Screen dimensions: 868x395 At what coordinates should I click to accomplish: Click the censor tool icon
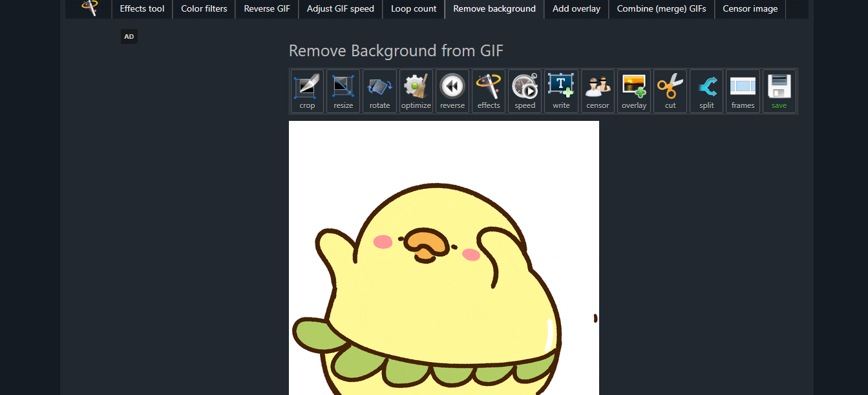coord(597,91)
